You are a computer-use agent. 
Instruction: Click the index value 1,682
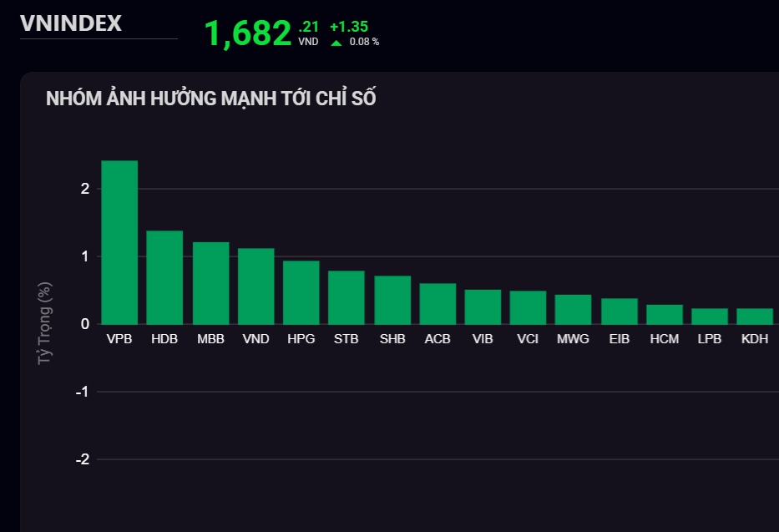click(x=247, y=33)
